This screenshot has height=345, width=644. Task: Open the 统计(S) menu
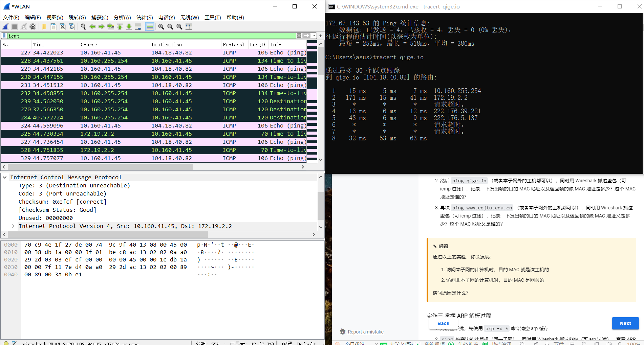pos(145,18)
